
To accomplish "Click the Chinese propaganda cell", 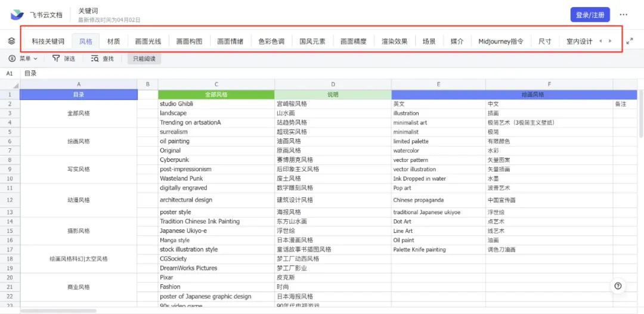I will pyautogui.click(x=439, y=200).
